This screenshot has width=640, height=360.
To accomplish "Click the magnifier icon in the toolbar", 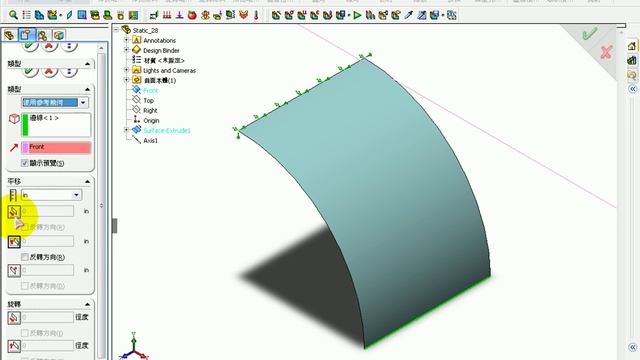I will (13, 16).
